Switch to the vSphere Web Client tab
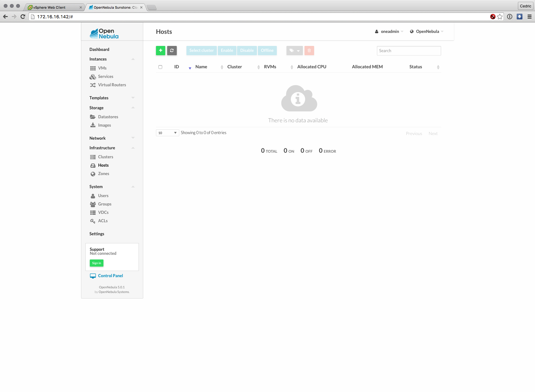Image resolution: width=535 pixels, height=392 pixels. [53, 7]
